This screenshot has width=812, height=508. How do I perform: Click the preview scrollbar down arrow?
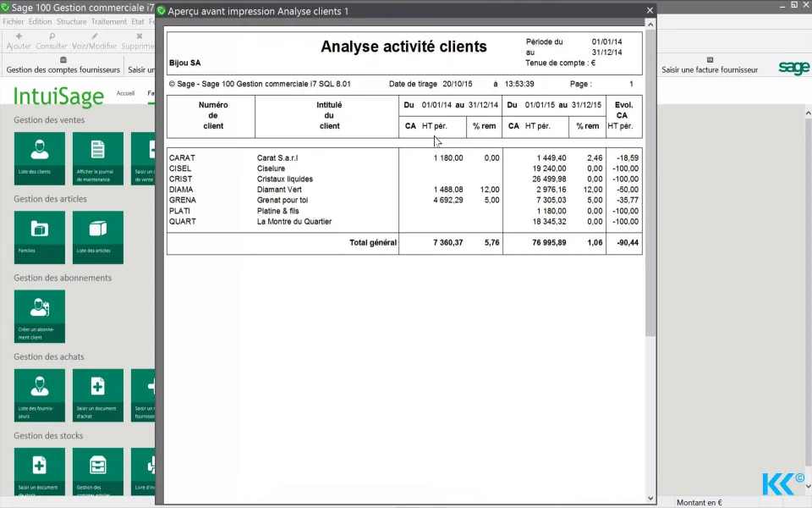click(x=650, y=498)
